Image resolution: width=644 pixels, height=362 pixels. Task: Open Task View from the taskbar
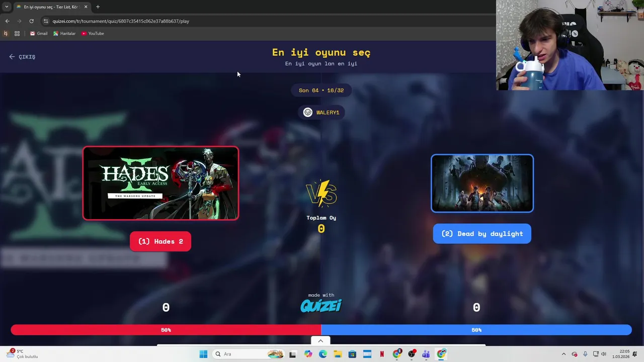point(292,354)
